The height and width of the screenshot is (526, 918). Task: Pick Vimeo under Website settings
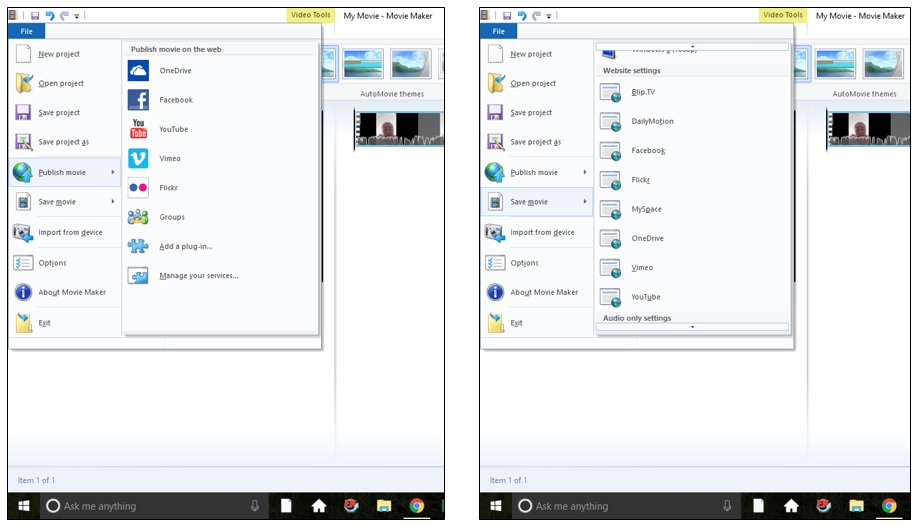[693, 268]
